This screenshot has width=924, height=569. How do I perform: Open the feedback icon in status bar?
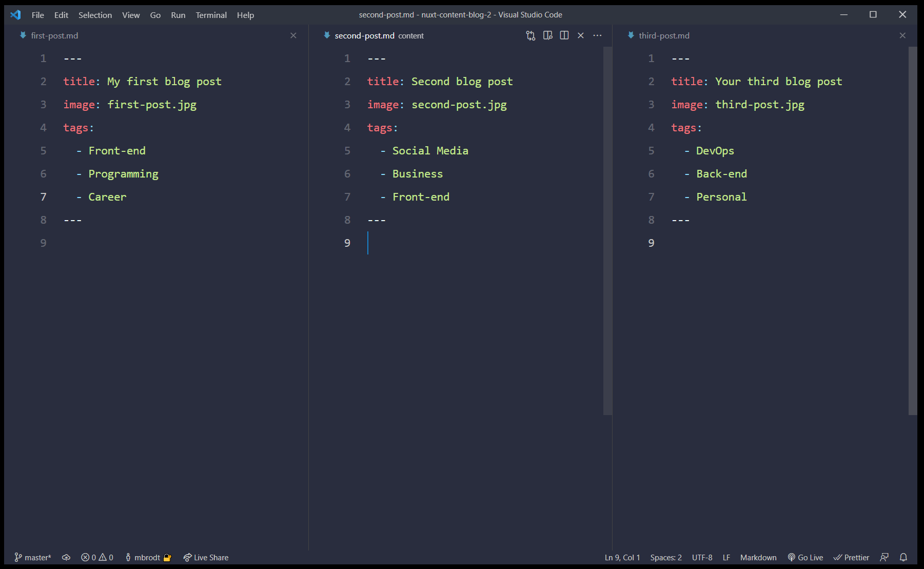tap(884, 557)
